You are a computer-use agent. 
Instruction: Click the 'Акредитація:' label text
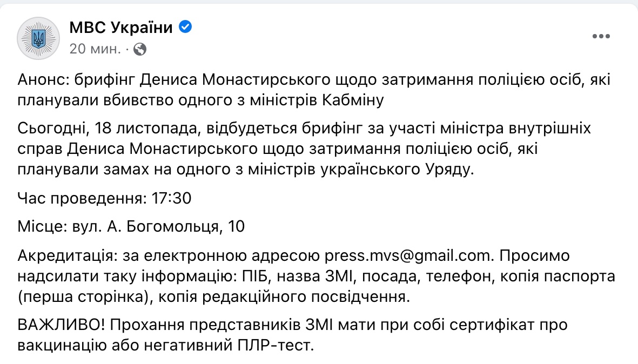point(67,255)
